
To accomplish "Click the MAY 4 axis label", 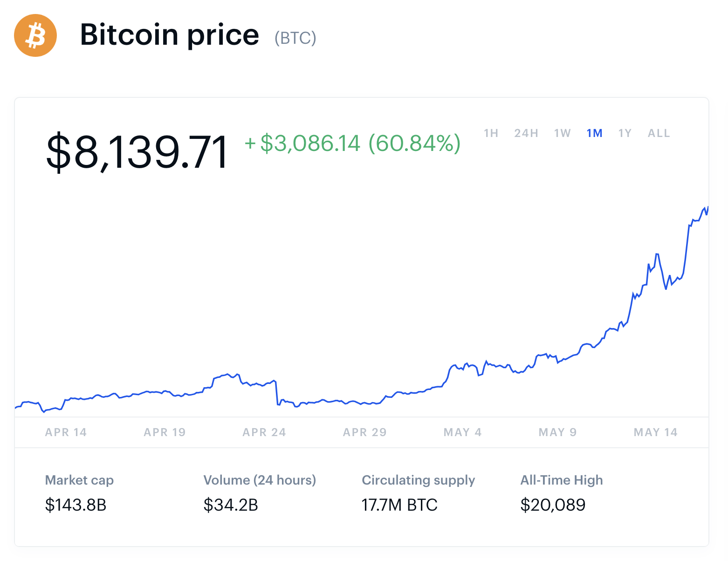I will (462, 432).
